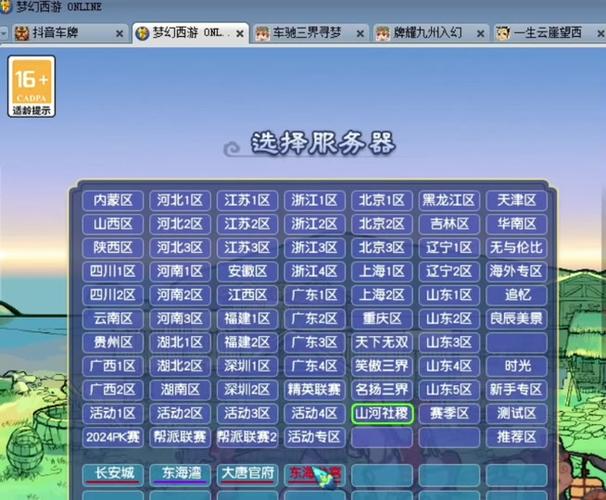
Task: Select the 海外专区 region
Action: click(x=517, y=271)
